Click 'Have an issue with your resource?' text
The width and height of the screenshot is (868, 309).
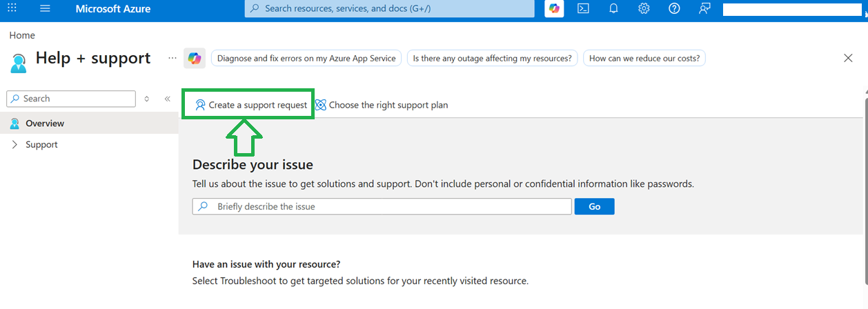pos(266,264)
